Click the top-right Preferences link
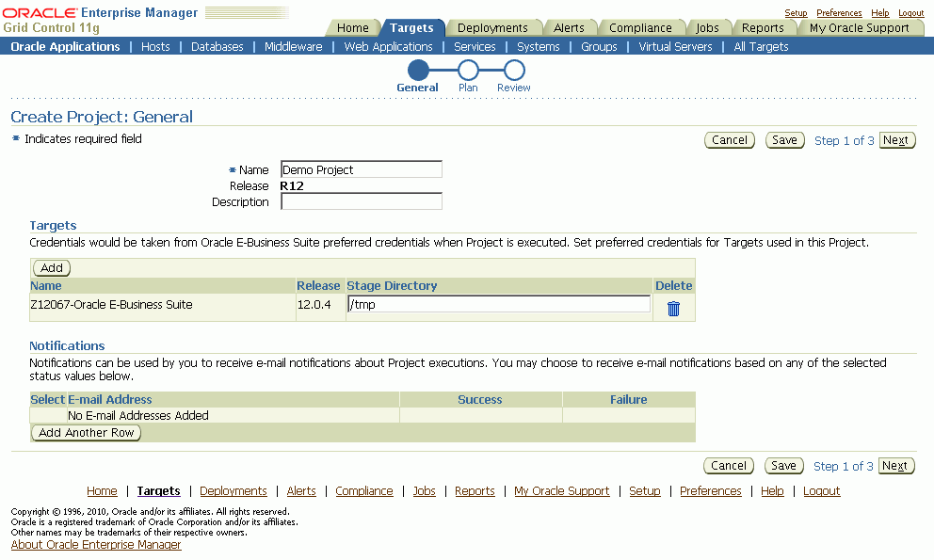 tap(839, 13)
